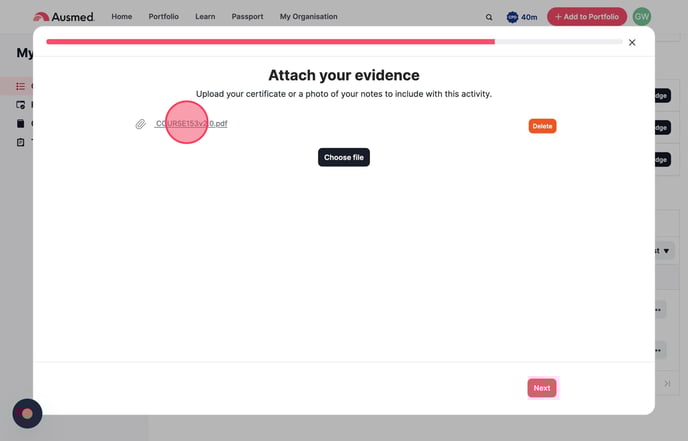Open the GW user avatar menu
The width and height of the screenshot is (688, 441).
point(642,17)
